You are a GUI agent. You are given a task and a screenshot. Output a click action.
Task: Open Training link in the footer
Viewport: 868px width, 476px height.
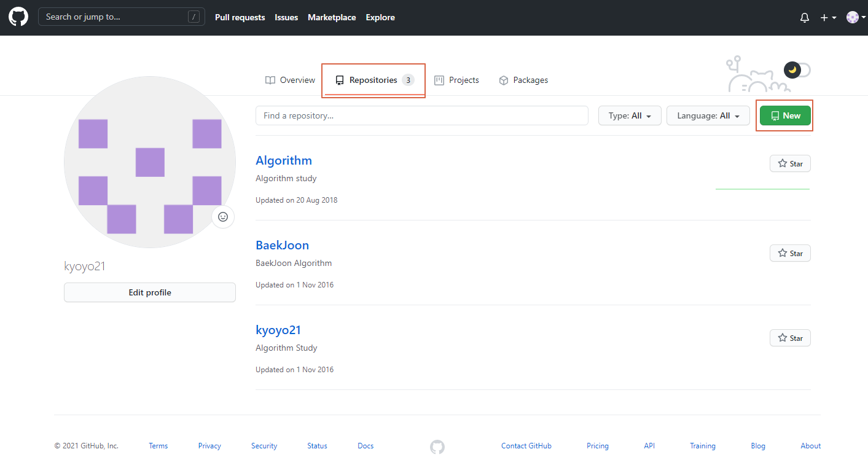pyautogui.click(x=703, y=446)
